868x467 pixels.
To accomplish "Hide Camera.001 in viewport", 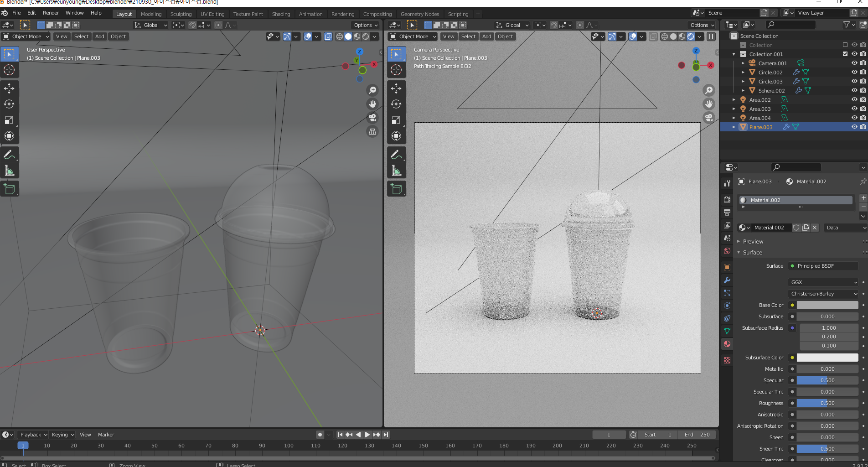I will coord(854,63).
